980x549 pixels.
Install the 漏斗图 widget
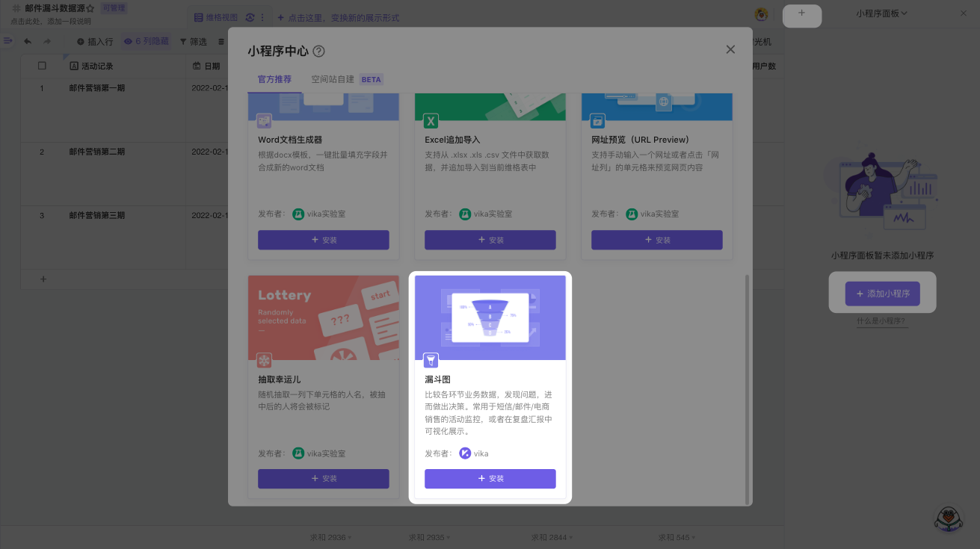(x=490, y=479)
